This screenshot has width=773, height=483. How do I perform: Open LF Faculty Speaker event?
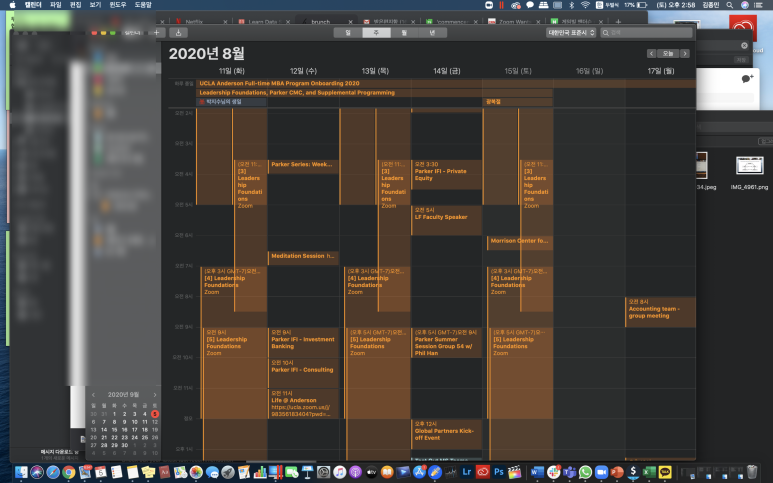coord(446,220)
